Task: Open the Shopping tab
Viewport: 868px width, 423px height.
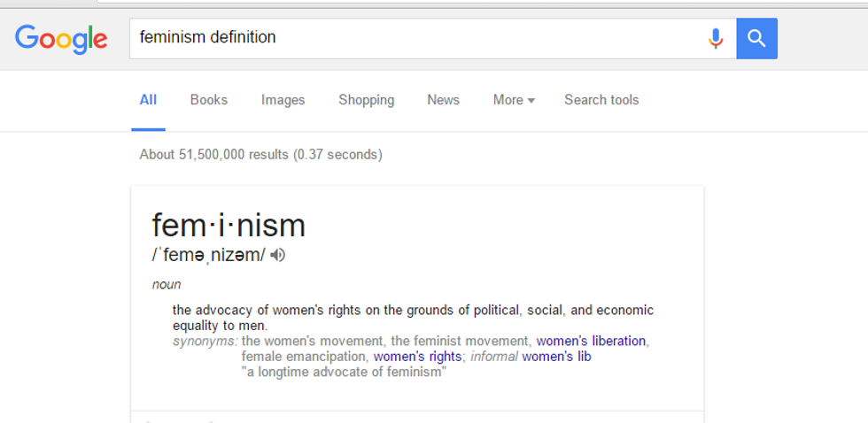Action: click(366, 100)
